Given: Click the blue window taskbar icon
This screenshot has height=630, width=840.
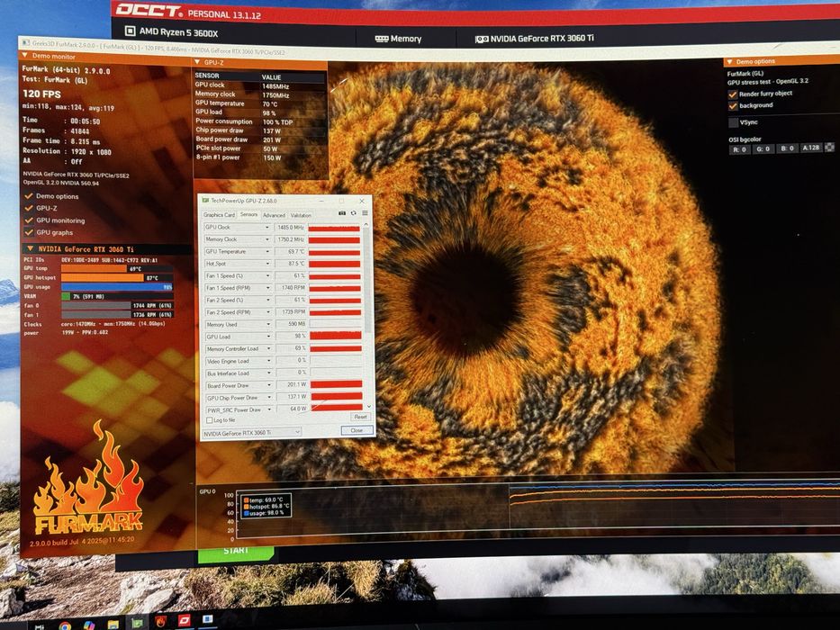Looking at the screenshot, I should (x=208, y=619).
